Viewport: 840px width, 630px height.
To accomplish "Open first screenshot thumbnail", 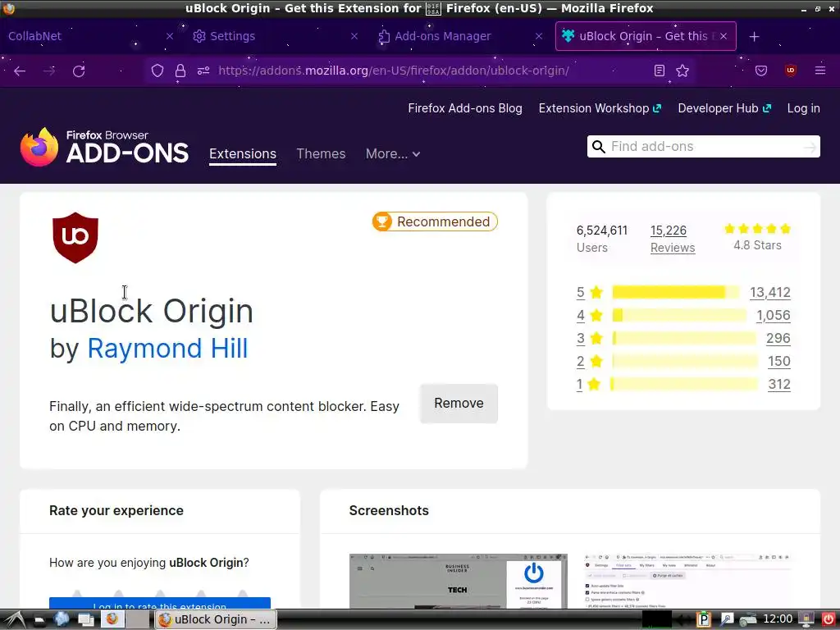I will click(x=458, y=582).
